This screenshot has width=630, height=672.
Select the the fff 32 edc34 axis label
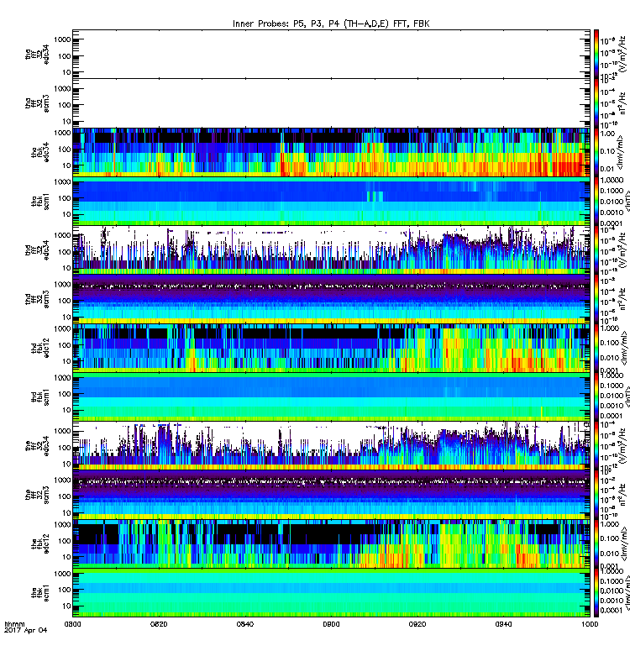[x=37, y=446]
